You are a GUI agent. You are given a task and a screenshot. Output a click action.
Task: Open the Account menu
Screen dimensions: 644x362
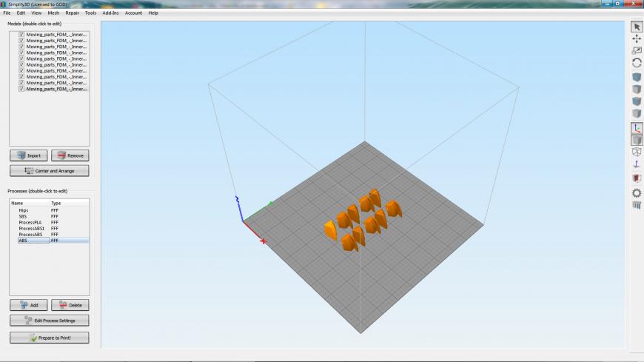(x=133, y=13)
